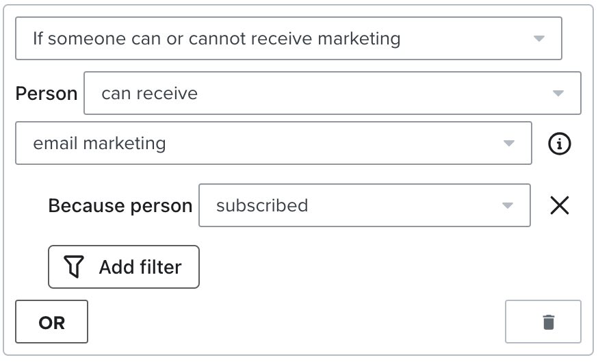
Task: Click the 'can receive' text in the field
Action: tap(149, 93)
